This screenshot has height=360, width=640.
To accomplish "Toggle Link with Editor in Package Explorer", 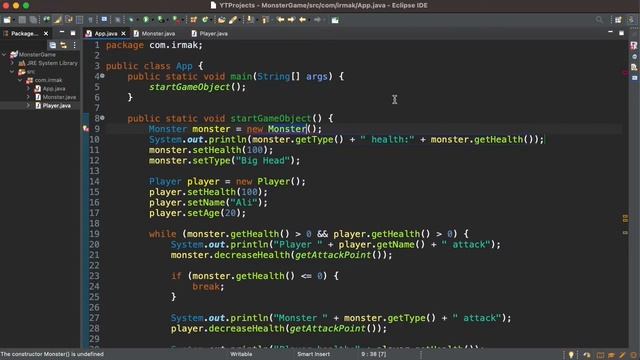I will pyautogui.click(x=63, y=45).
